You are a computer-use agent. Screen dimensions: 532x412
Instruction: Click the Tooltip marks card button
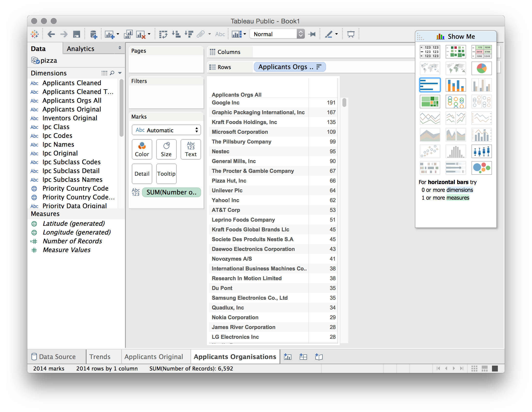pos(166,174)
